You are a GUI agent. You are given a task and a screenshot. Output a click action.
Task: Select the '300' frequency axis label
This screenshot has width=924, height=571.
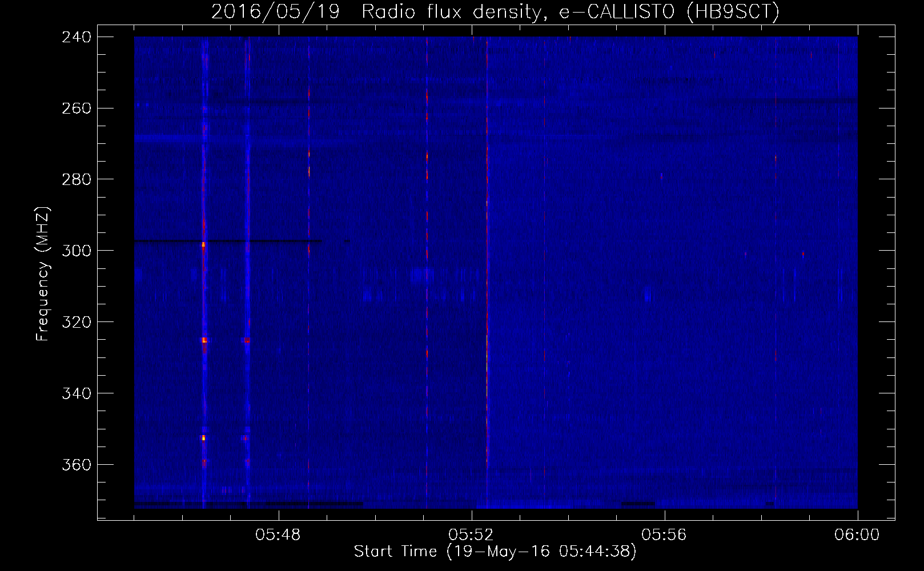point(76,251)
